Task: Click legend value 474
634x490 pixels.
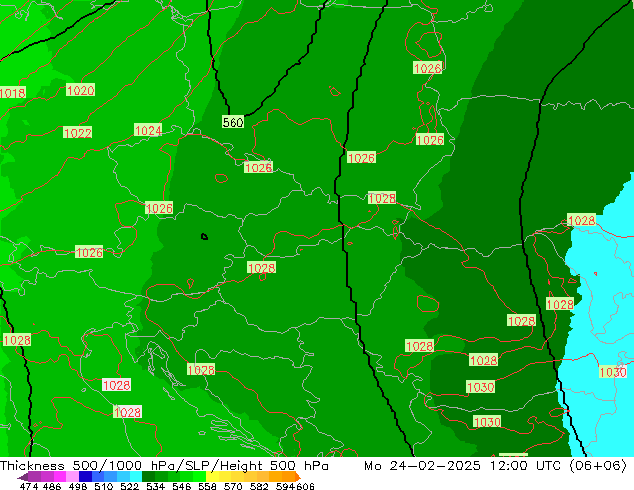Action: [x=29, y=486]
